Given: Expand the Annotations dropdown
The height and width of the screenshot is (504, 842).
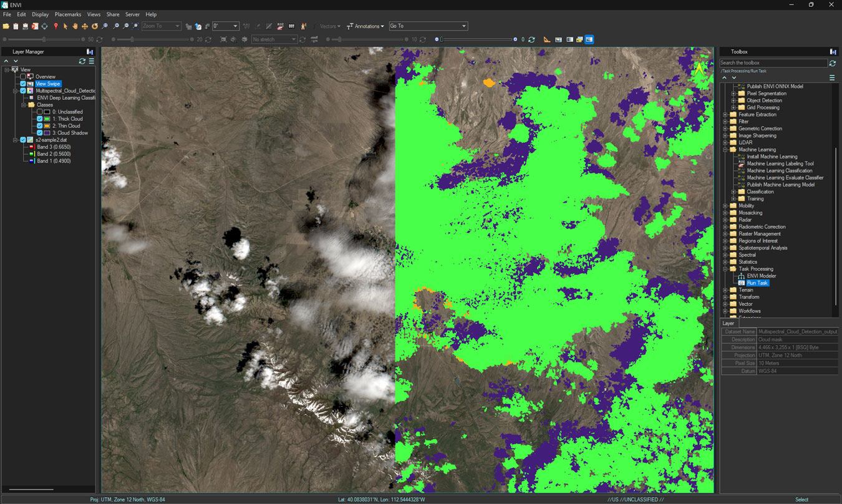Looking at the screenshot, I should 366,26.
